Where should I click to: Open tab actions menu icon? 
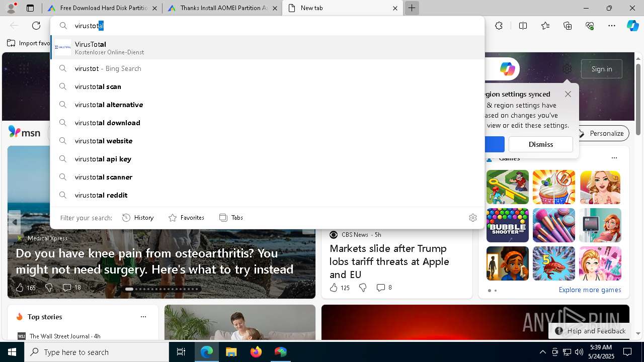30,8
